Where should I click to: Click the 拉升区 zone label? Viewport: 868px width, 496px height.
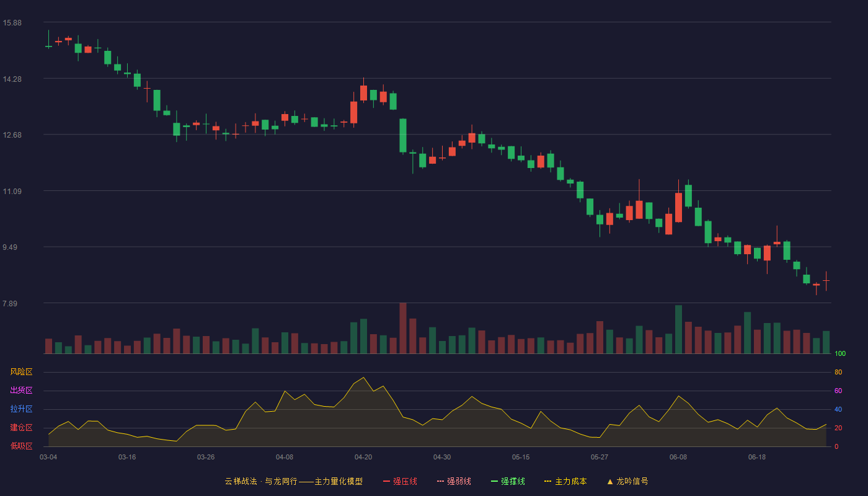(21, 409)
